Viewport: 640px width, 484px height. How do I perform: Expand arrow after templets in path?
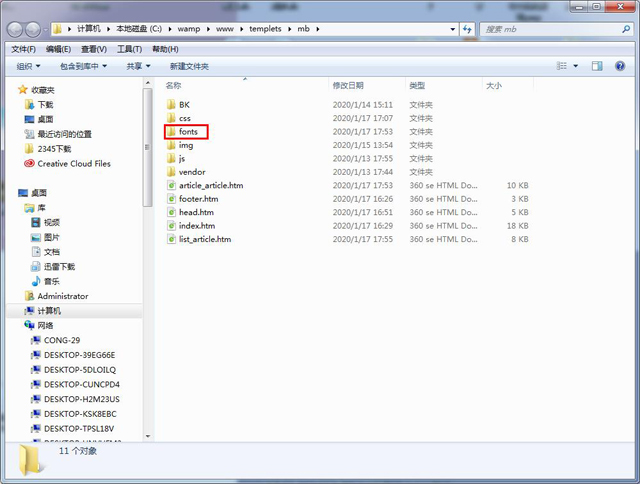coord(289,29)
